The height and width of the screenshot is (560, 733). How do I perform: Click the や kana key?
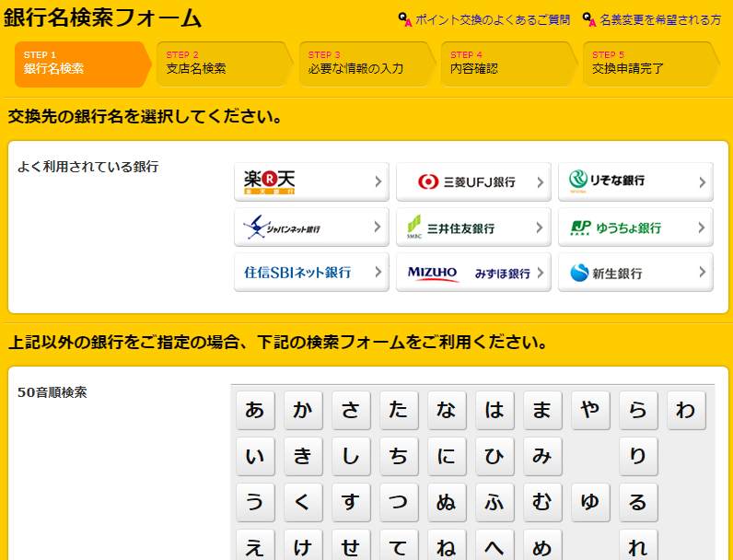pos(590,410)
